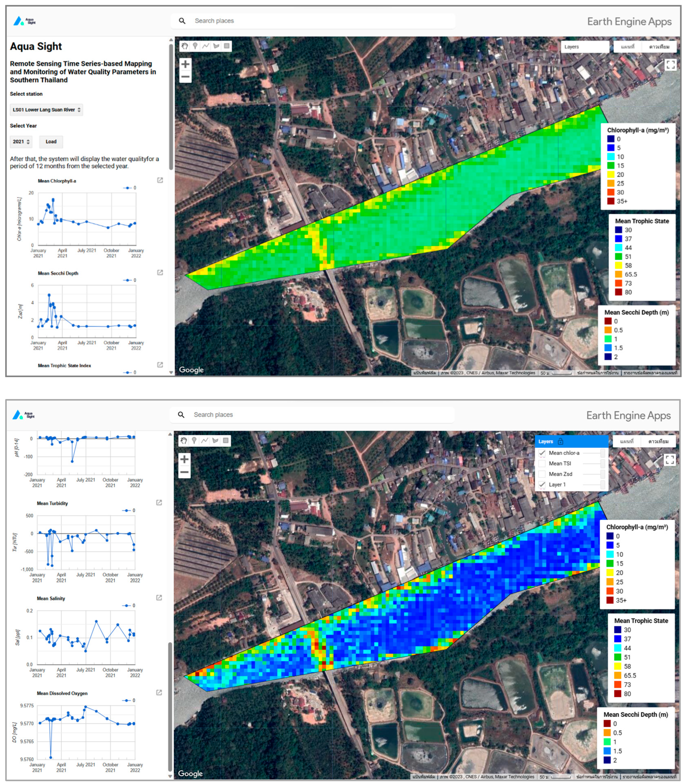Click the lock icon in the Layers header
Image resolution: width=685 pixels, height=784 pixels.
560,441
